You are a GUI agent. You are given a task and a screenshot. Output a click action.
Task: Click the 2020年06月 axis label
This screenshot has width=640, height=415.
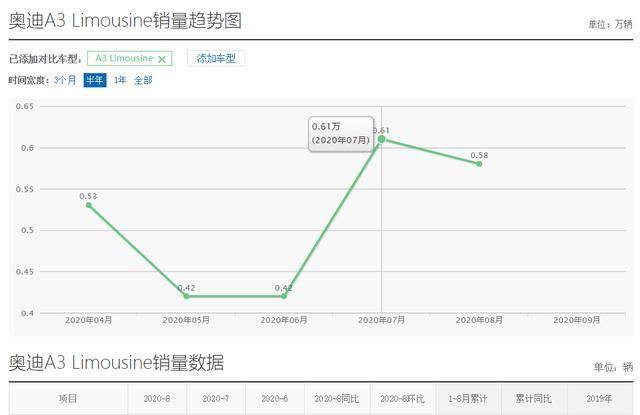(284, 320)
